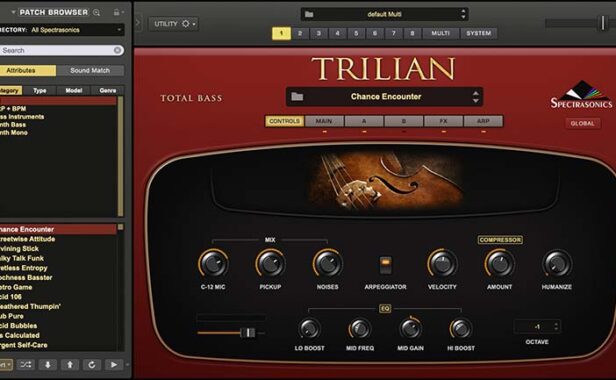Switch to the ARP tab
The height and width of the screenshot is (380, 616).
[483, 121]
